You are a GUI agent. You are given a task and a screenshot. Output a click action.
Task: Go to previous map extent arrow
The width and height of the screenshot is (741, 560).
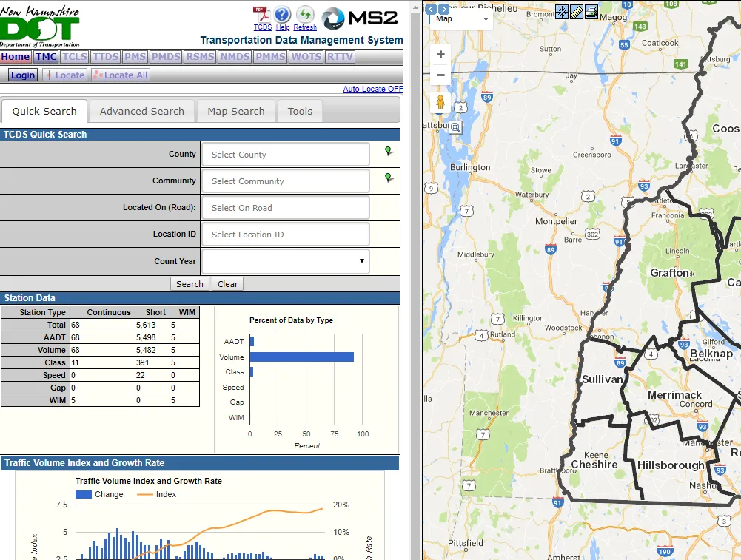(x=431, y=9)
